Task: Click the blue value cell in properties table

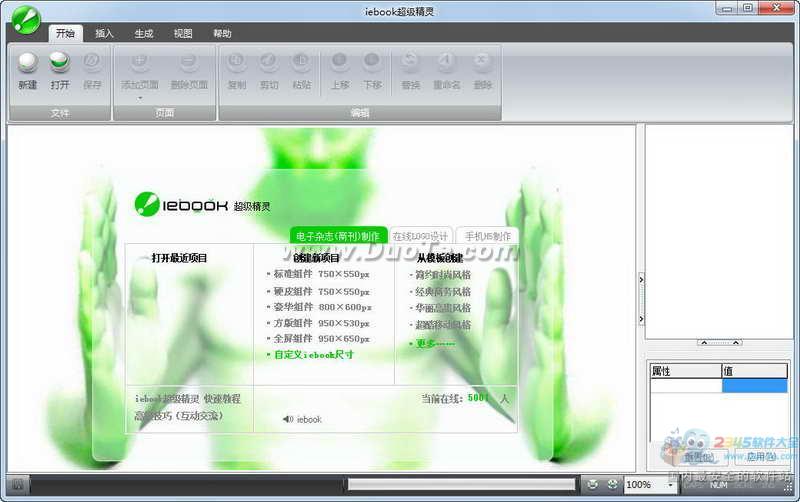Action: click(755, 385)
